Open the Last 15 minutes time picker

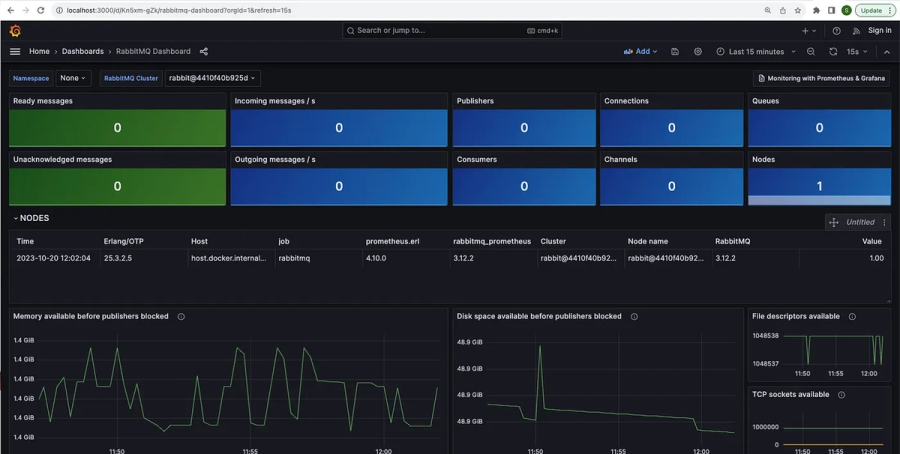[x=756, y=52]
